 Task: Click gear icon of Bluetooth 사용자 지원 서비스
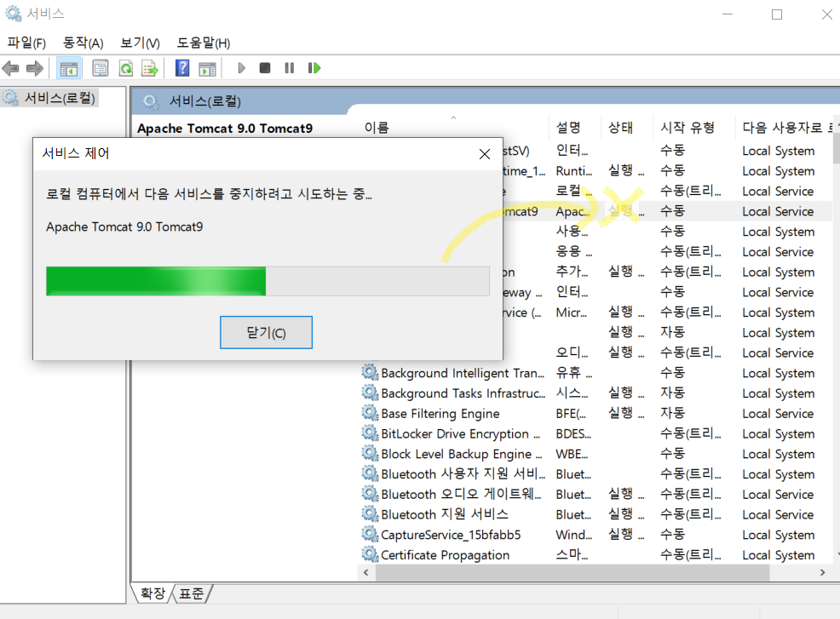[x=370, y=473]
